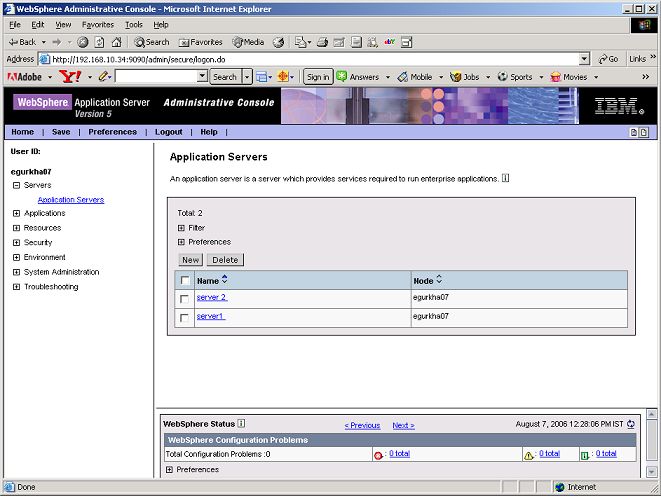This screenshot has height=496, width=661.
Task: Click Save in the console navigation bar
Action: click(61, 132)
